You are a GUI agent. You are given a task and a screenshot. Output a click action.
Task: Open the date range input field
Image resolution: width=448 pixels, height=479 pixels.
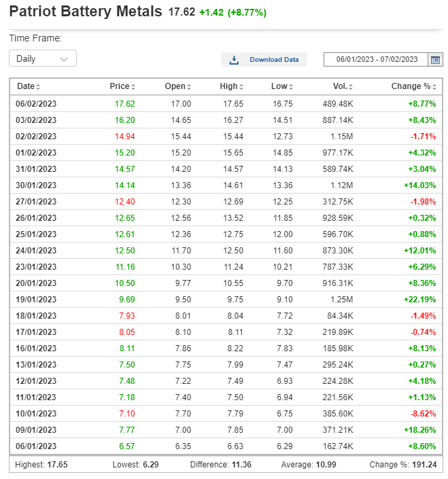click(376, 59)
